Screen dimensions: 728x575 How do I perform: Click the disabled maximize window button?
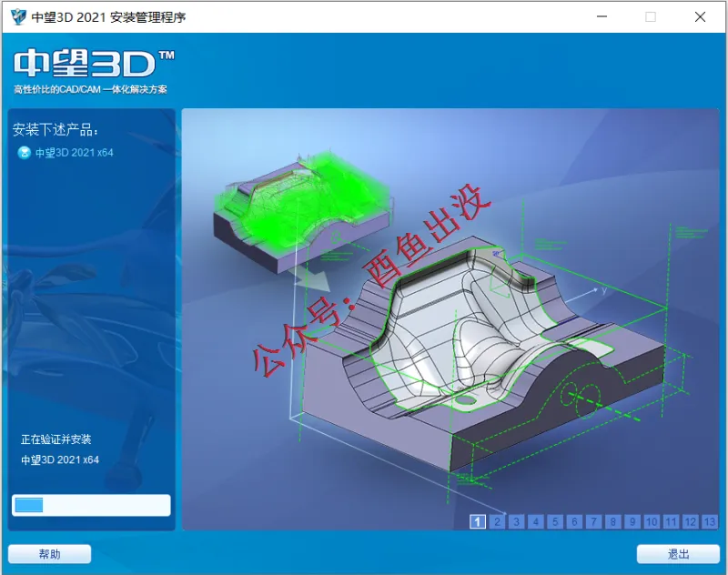651,16
